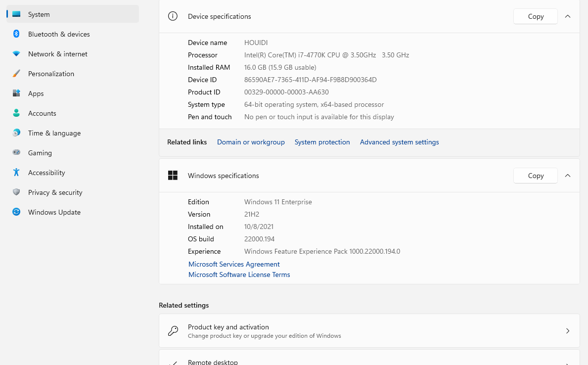
Task: Click the Time & language globe icon
Action: pyautogui.click(x=16, y=133)
